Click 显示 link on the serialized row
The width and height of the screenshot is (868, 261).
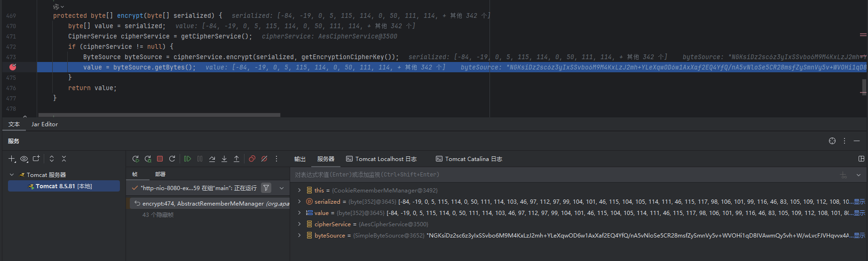pos(859,201)
